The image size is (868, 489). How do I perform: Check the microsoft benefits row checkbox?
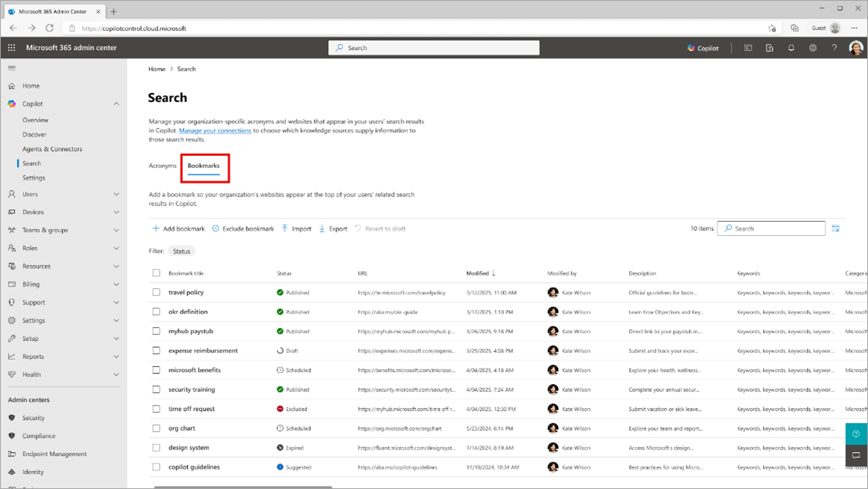click(156, 370)
